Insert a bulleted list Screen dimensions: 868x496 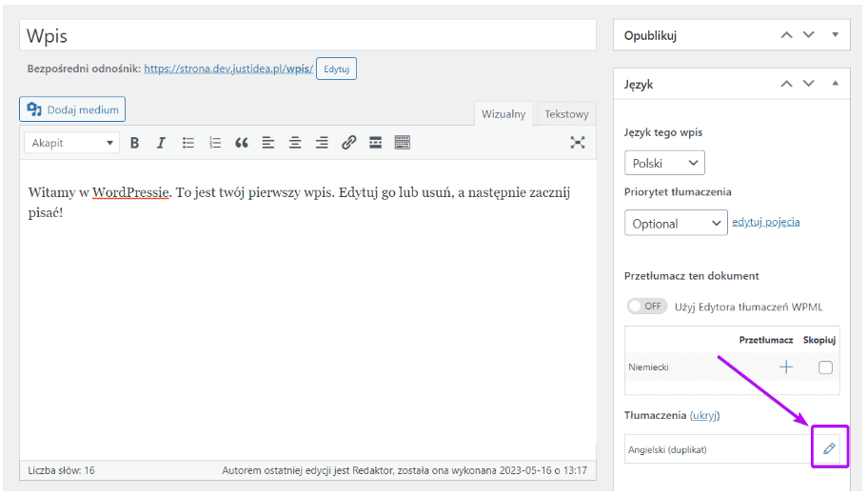(x=188, y=143)
